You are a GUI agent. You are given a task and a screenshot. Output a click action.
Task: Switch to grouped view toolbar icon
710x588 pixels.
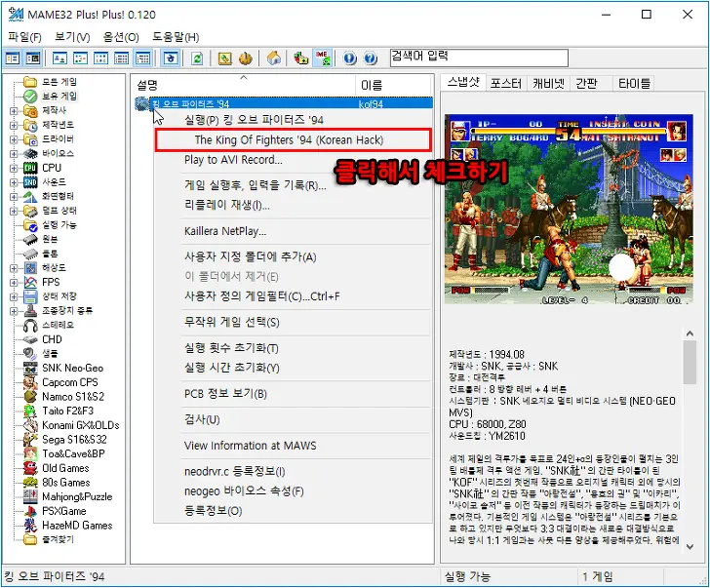tap(142, 58)
